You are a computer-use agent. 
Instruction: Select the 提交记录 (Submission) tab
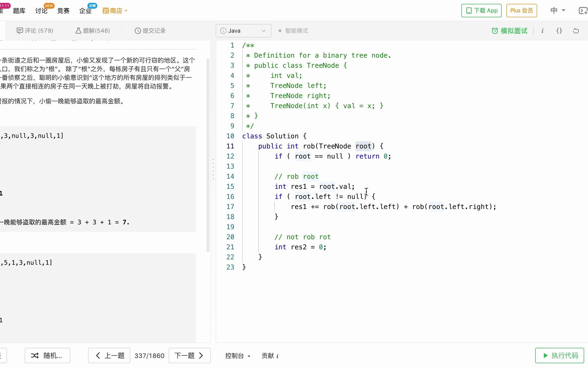pos(150,31)
